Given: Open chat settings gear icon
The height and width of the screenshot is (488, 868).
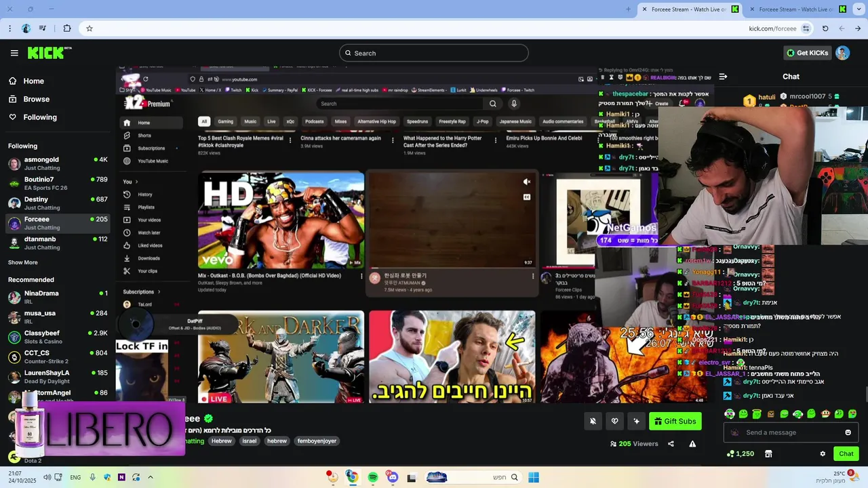Looking at the screenshot, I should [x=823, y=453].
